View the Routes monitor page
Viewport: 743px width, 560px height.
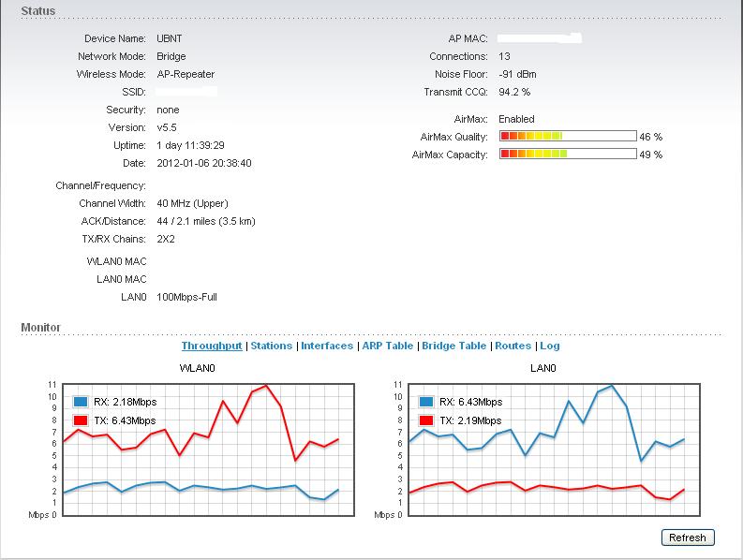pos(513,346)
